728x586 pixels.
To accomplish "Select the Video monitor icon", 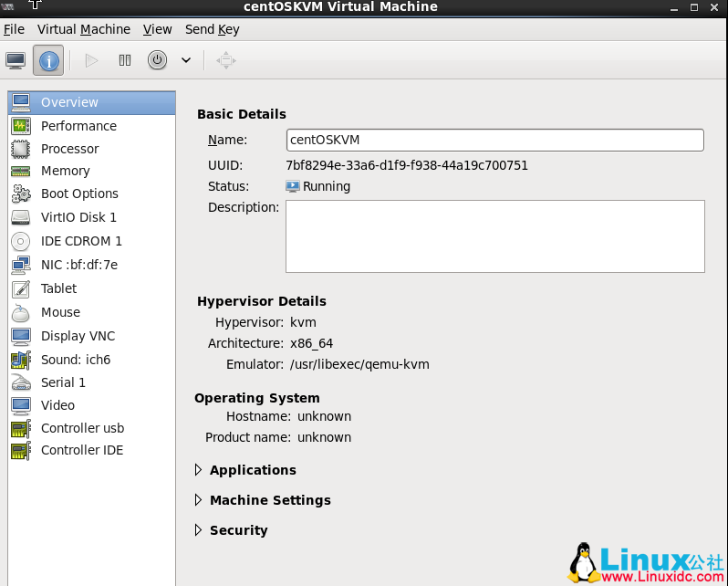I will [21, 405].
